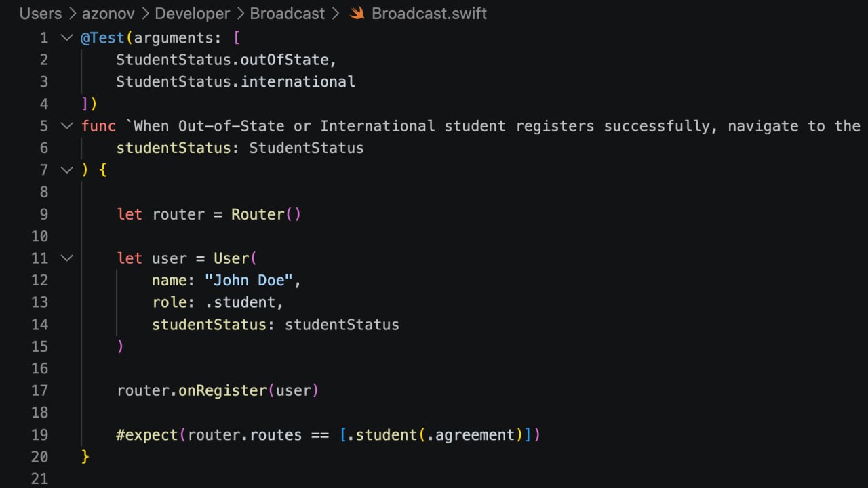
Task: Click the Router() initializer call
Action: (267, 214)
